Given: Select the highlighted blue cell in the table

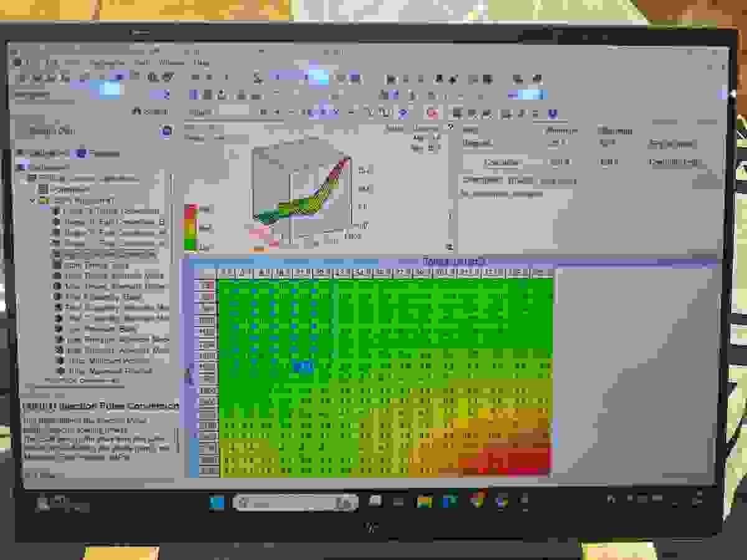Looking at the screenshot, I should 303,367.
